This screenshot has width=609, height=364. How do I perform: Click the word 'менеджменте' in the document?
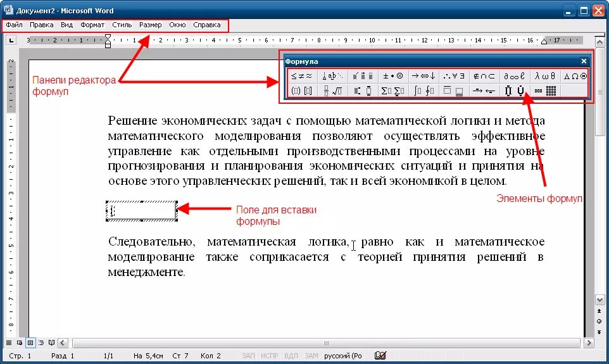click(146, 272)
